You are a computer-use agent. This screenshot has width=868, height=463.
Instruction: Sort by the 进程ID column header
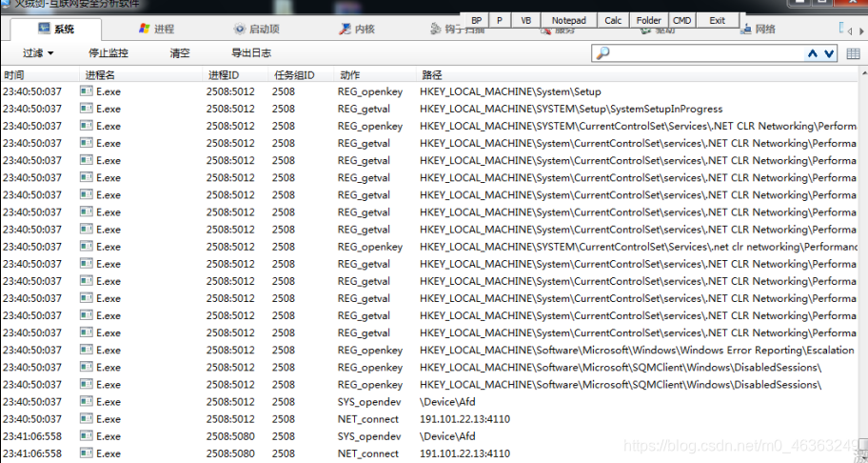click(237, 74)
